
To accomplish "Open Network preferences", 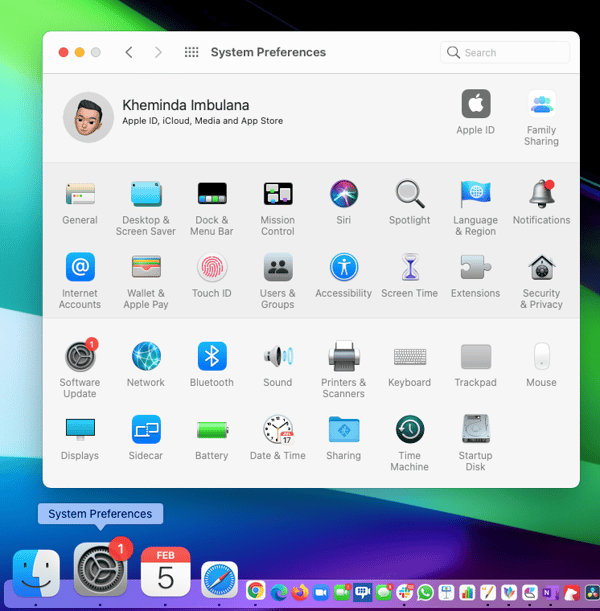I will 146,364.
